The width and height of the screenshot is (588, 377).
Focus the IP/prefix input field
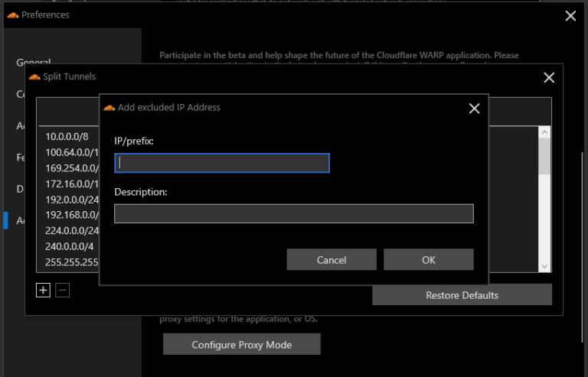[x=221, y=163]
